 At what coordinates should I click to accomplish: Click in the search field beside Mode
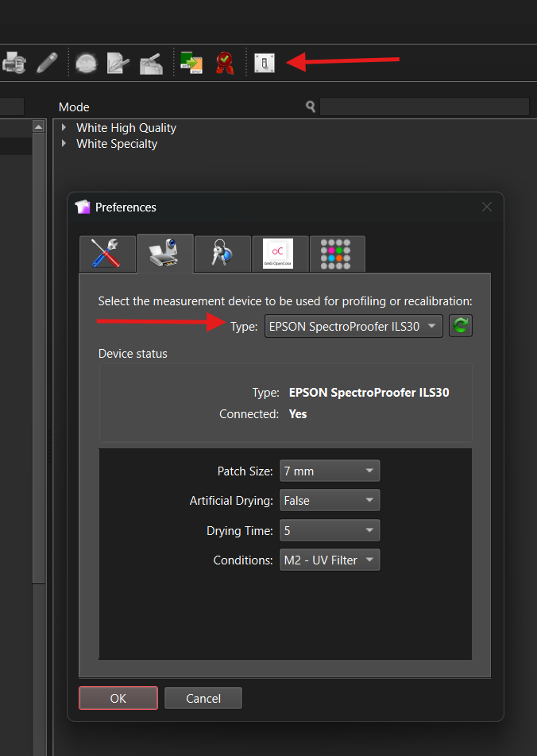424,107
